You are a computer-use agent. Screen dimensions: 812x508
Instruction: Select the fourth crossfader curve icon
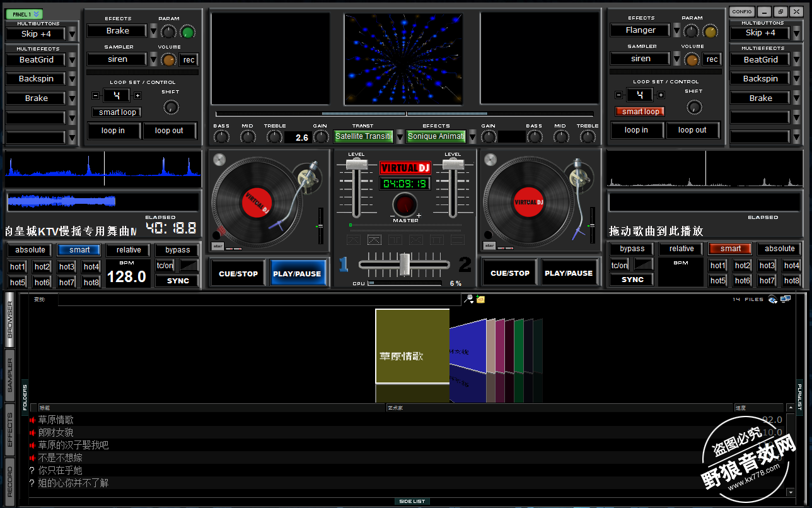pos(416,240)
